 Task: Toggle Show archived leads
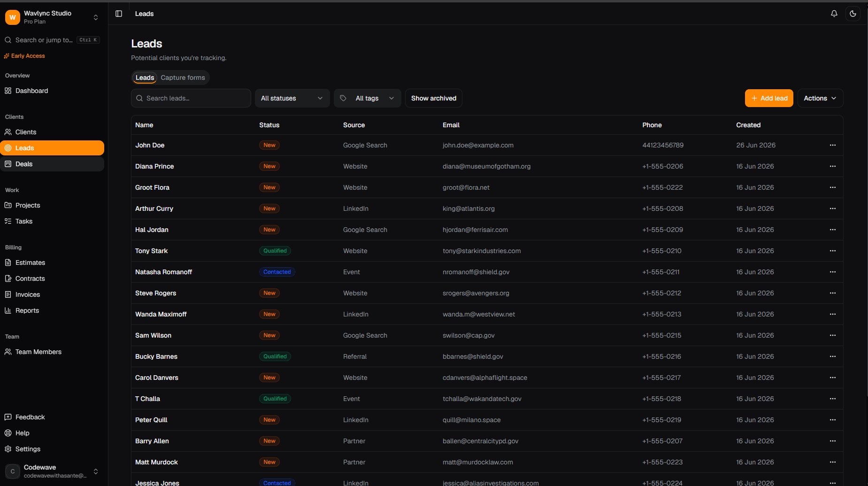tap(433, 98)
